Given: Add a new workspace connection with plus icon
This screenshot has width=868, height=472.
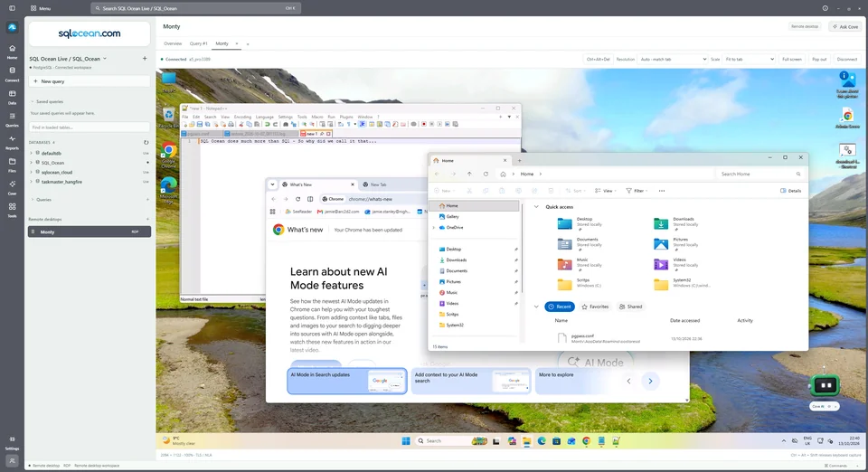Looking at the screenshot, I should (145, 58).
